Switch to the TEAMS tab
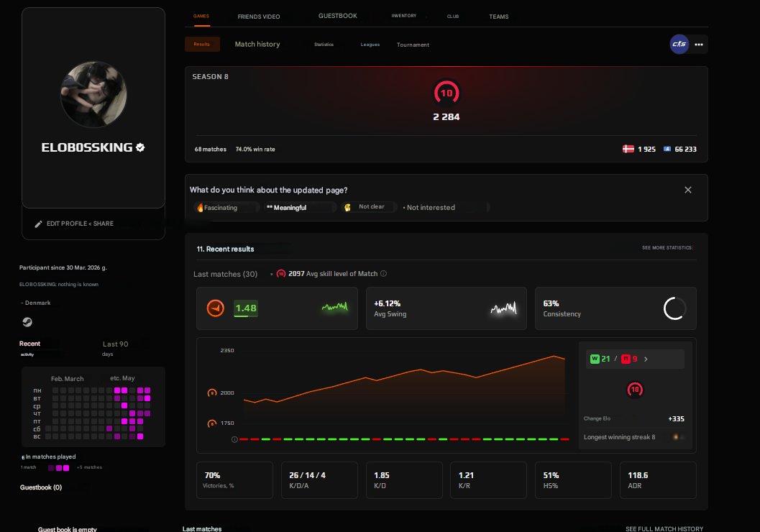 tap(499, 17)
